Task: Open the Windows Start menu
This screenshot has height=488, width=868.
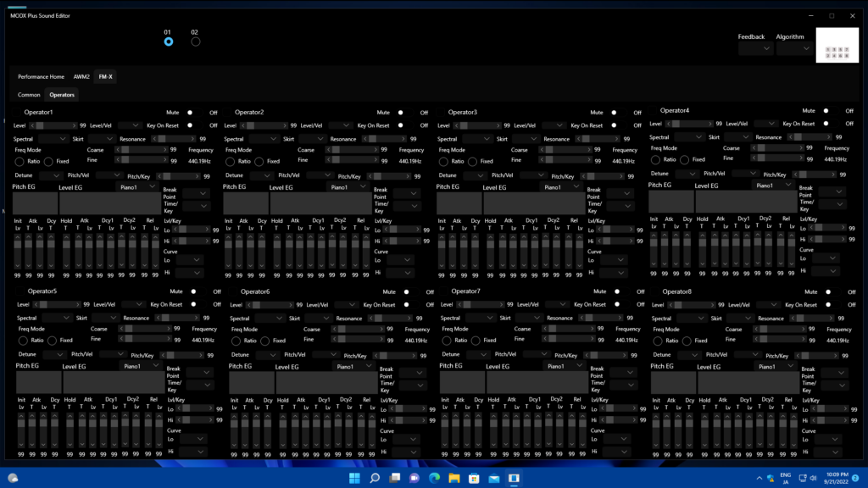Action: click(354, 478)
